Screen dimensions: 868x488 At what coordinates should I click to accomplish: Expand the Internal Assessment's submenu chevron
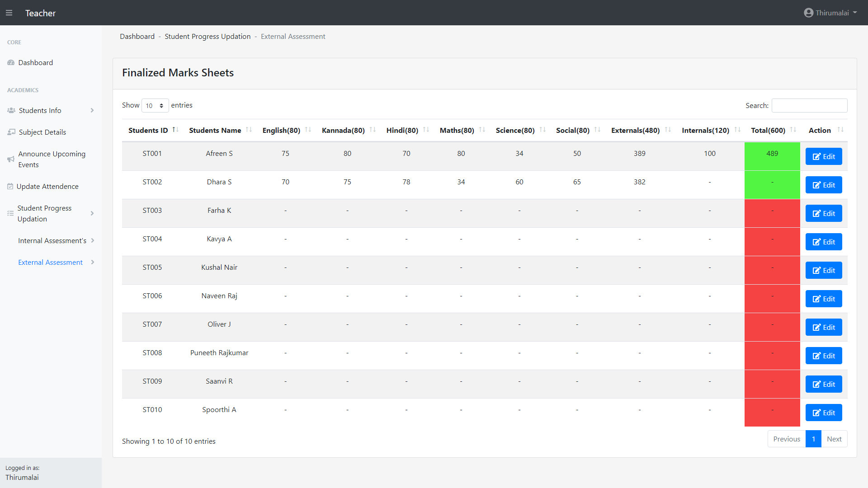[x=93, y=241]
